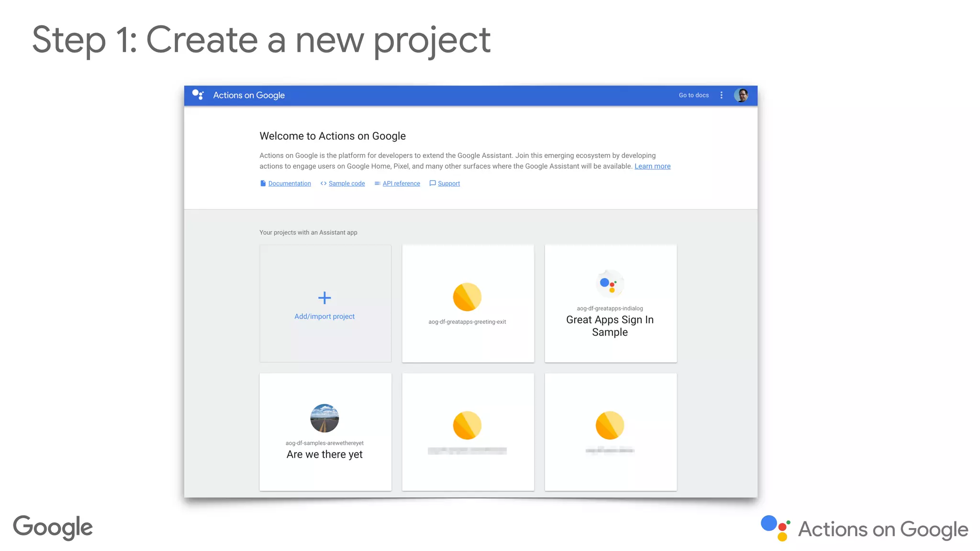Click road photo thumbnail of Are we there yet

[324, 418]
